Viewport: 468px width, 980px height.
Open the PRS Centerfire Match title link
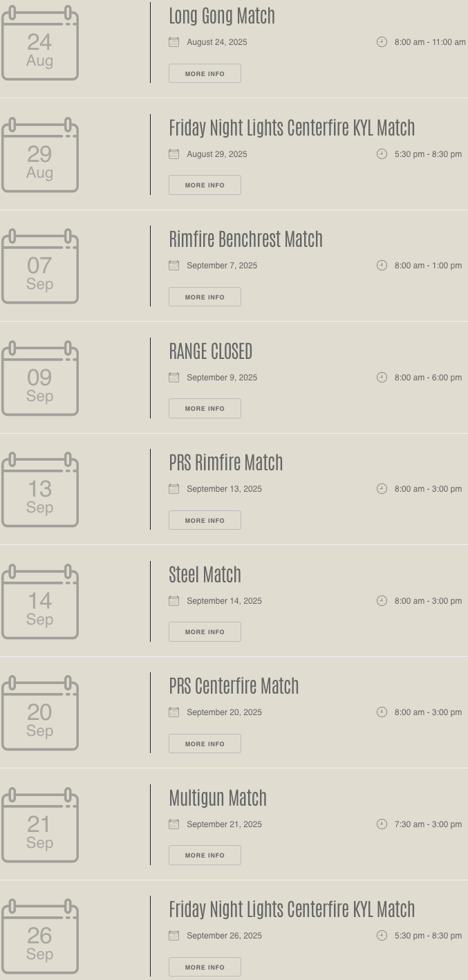pyautogui.click(x=234, y=686)
